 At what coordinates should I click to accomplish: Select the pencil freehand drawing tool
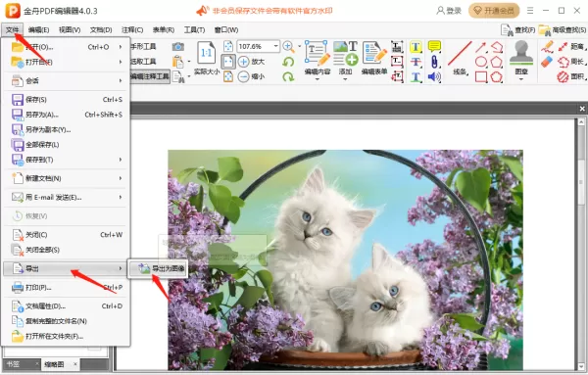pyautogui.click(x=547, y=47)
